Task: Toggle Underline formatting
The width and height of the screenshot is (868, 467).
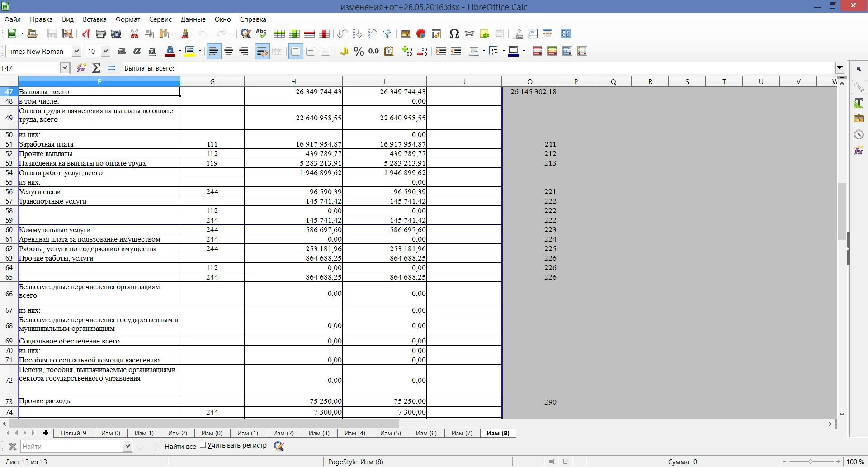Action: [x=152, y=51]
